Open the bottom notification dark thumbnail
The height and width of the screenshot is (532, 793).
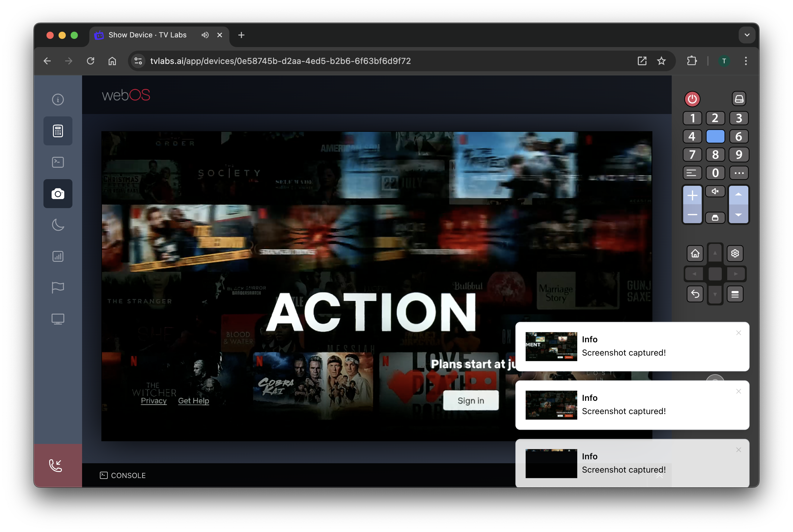click(551, 464)
